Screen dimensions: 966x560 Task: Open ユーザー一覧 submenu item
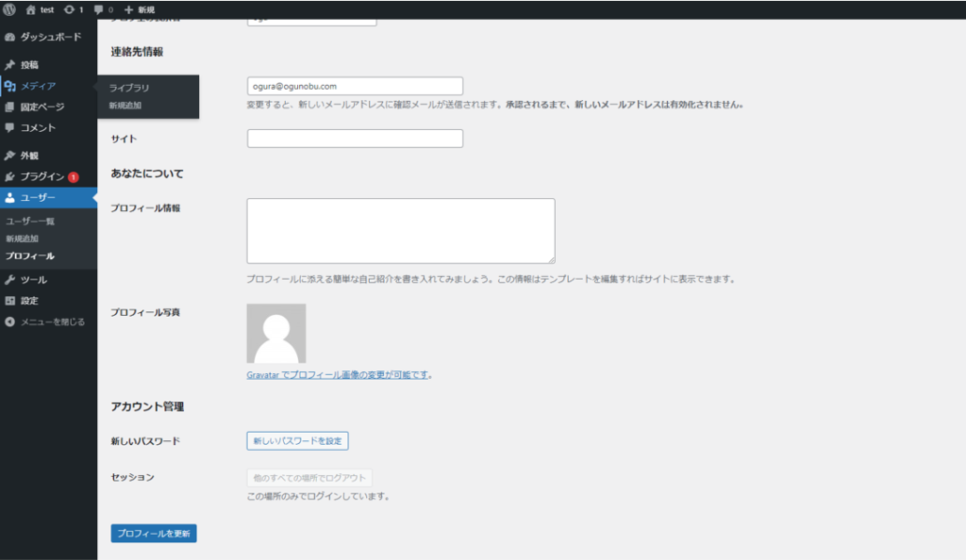30,221
